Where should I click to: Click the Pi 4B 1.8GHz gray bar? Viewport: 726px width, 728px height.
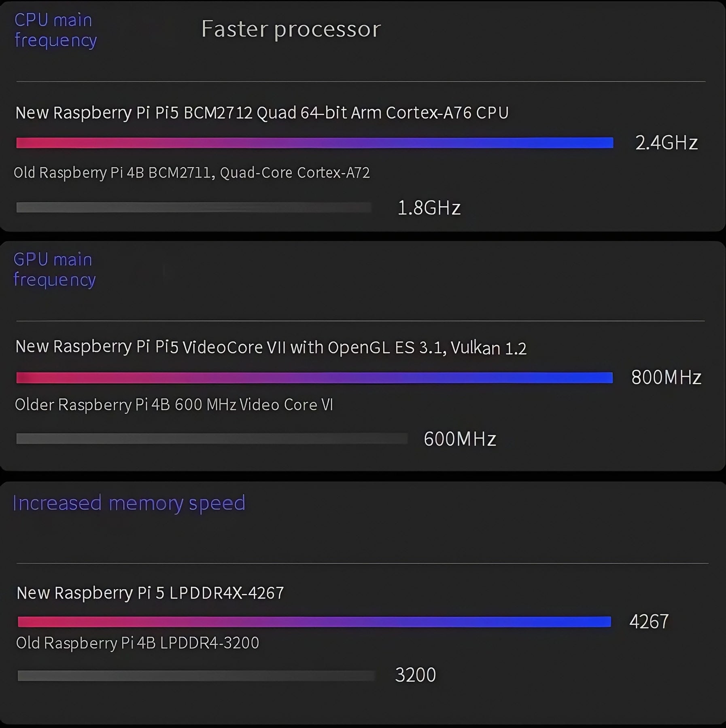[193, 207]
